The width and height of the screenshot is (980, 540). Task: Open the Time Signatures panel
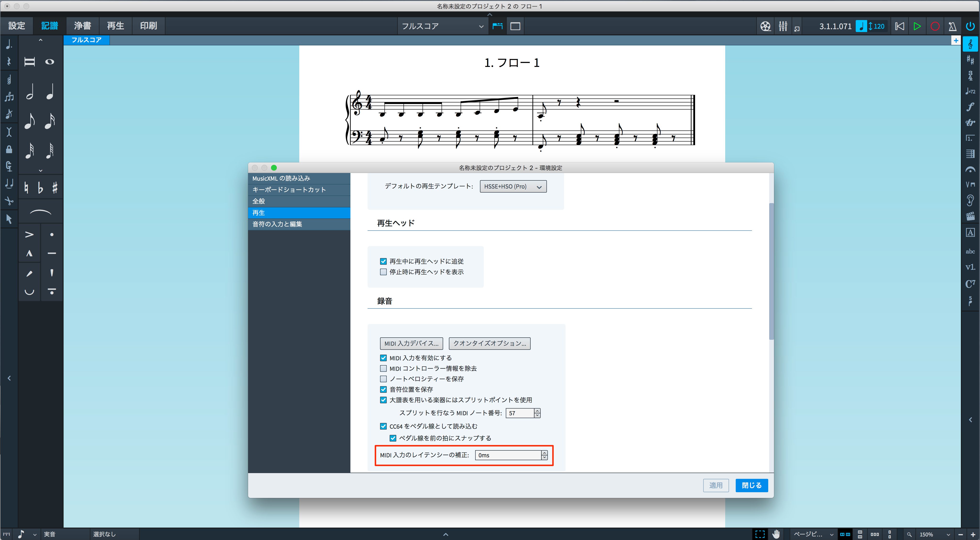[970, 75]
